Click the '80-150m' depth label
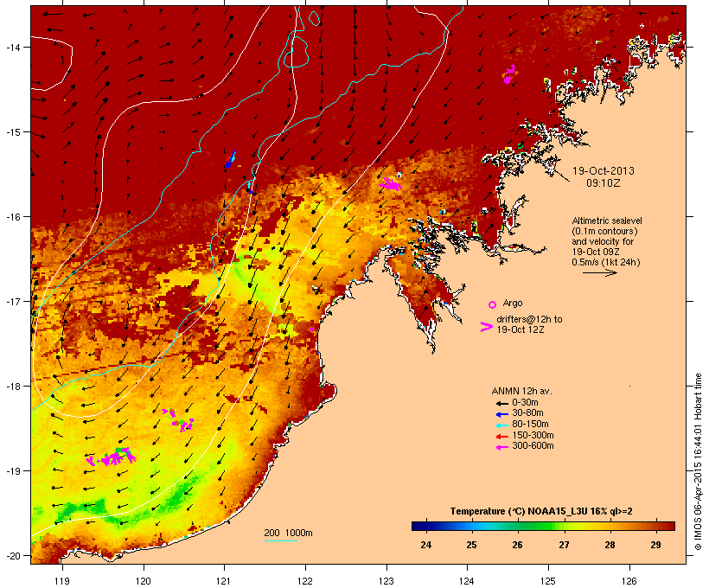The height and width of the screenshot is (588, 709). tap(530, 425)
